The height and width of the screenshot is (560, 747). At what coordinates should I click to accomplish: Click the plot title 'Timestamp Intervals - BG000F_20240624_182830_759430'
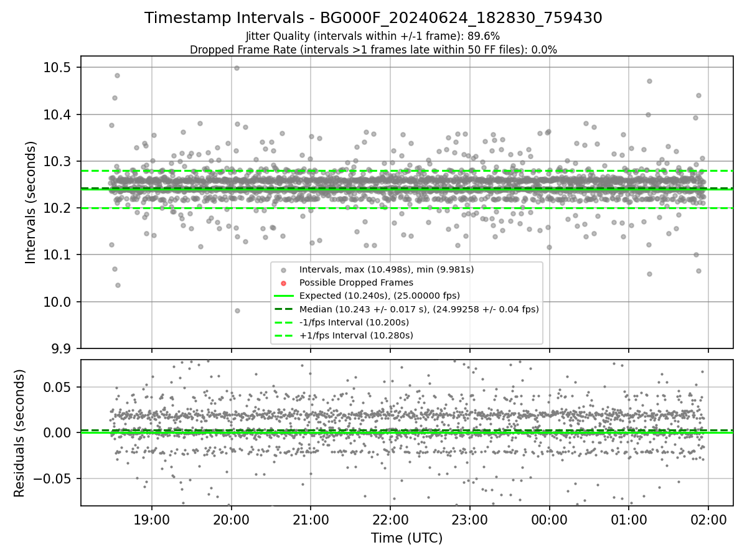pos(374,18)
